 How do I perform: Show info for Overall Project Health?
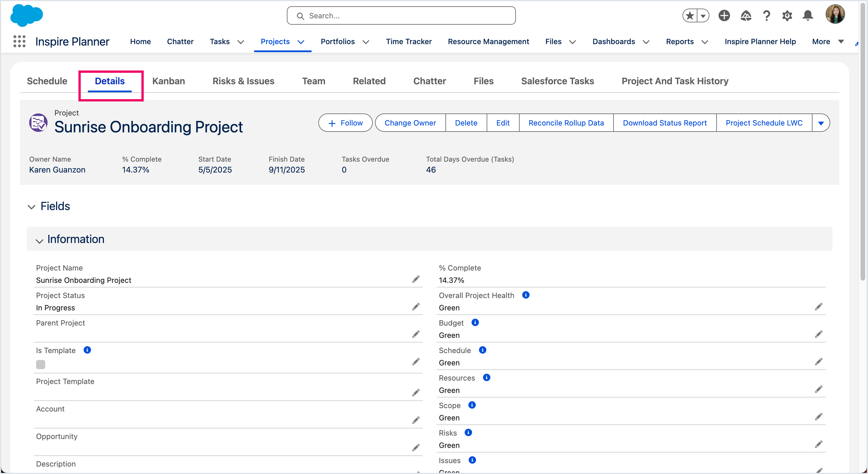(526, 295)
